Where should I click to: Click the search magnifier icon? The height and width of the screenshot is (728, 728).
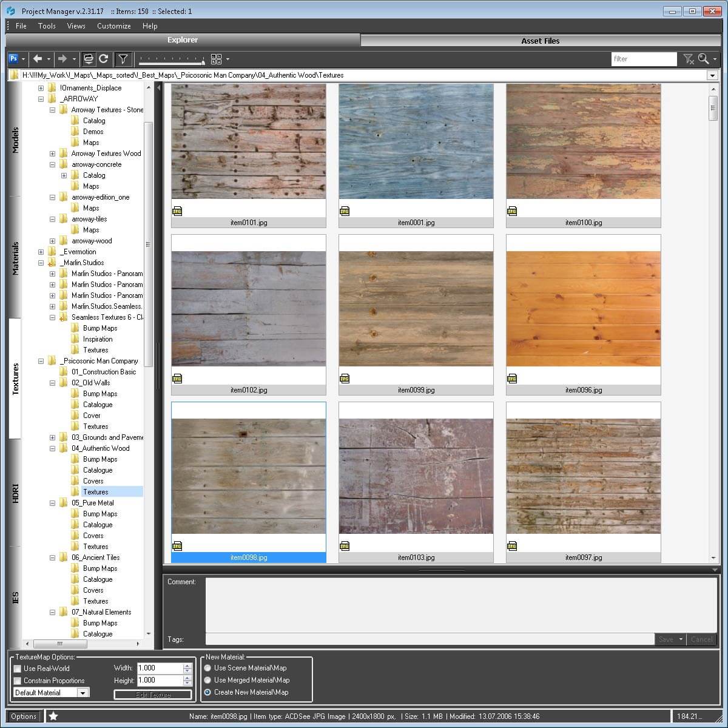pyautogui.click(x=704, y=58)
